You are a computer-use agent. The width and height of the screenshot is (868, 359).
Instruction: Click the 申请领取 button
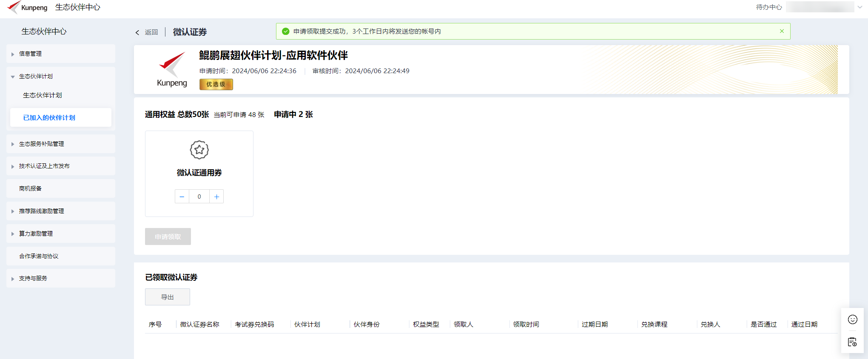[x=168, y=236]
